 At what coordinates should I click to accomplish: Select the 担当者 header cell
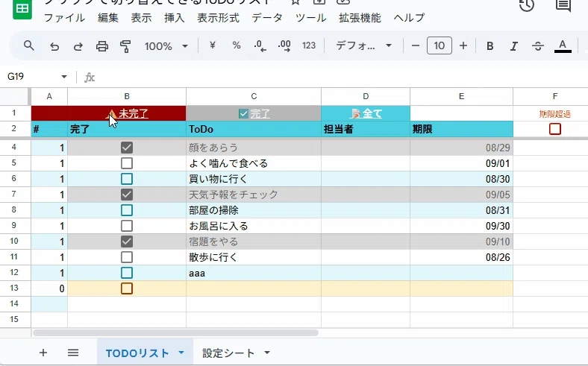(x=365, y=129)
